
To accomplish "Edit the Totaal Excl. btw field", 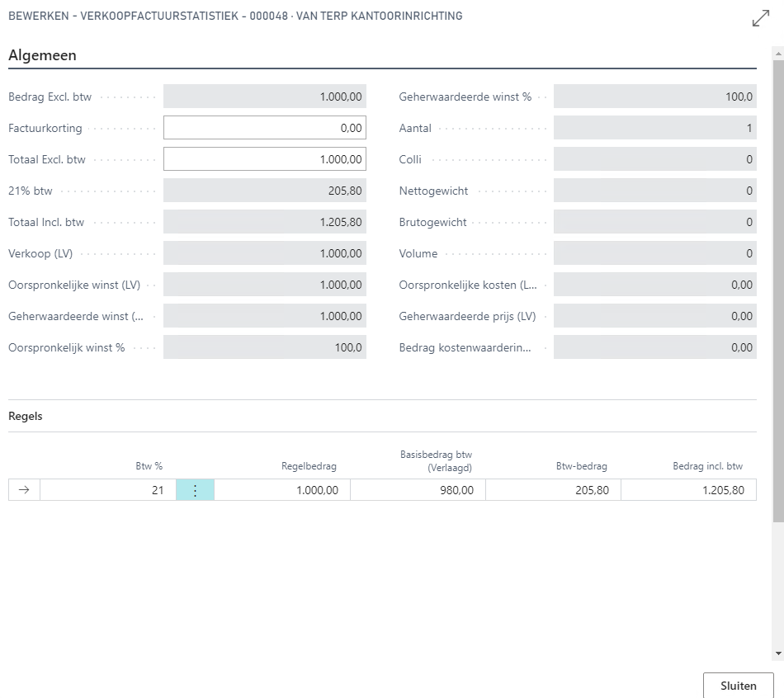I will pyautogui.click(x=264, y=159).
